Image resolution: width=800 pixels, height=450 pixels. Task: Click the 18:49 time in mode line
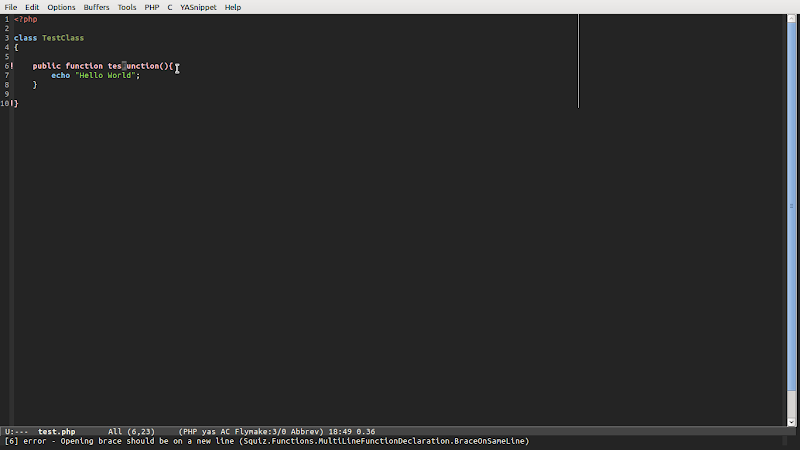340,432
